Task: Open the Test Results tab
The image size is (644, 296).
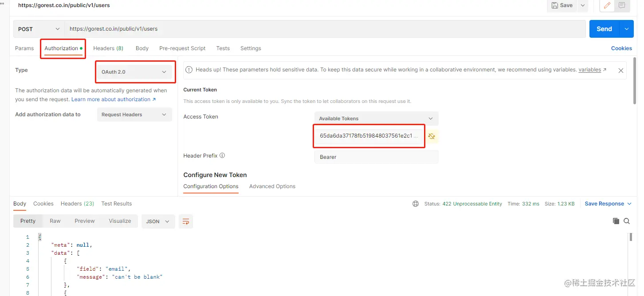Action: coord(117,204)
